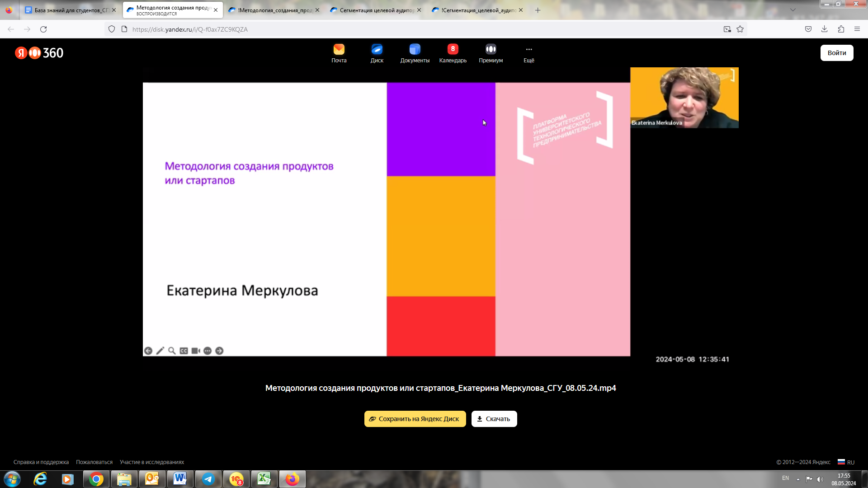
Task: Open Premium (Премиум) service icon
Action: 491,49
